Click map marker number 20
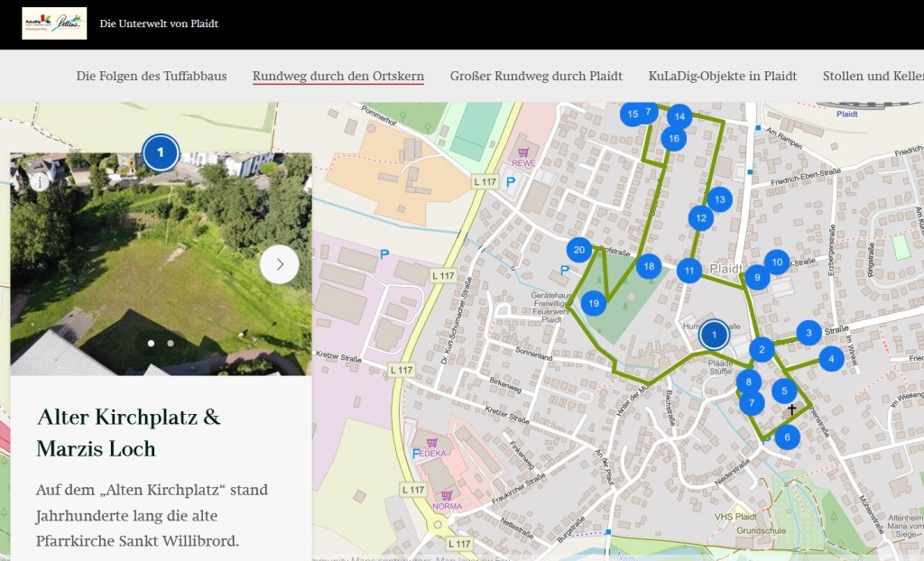924x561 pixels. [x=579, y=250]
